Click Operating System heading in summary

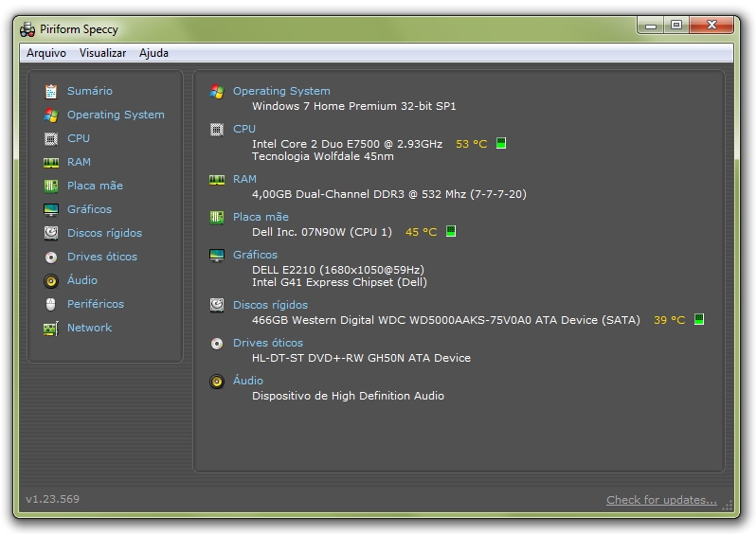coord(281,91)
